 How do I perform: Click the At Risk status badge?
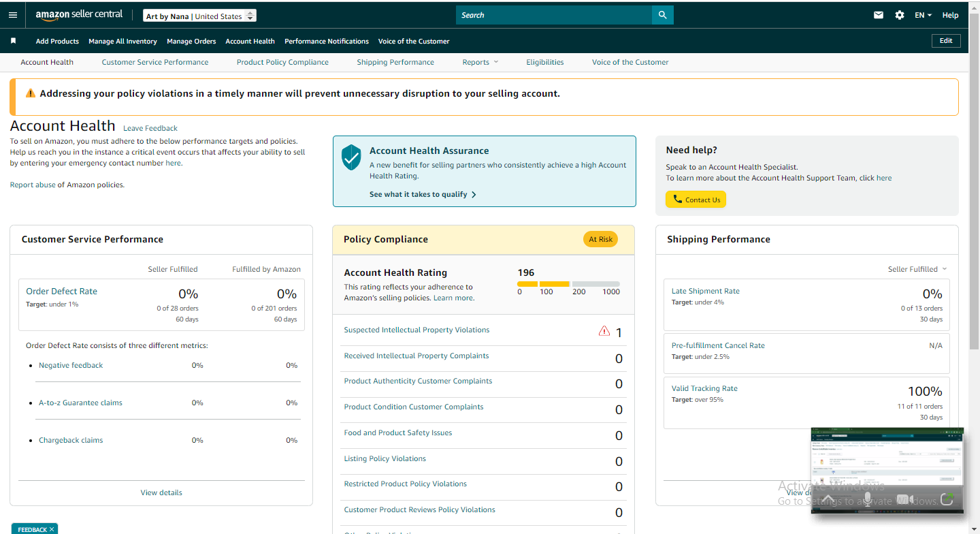coord(600,239)
